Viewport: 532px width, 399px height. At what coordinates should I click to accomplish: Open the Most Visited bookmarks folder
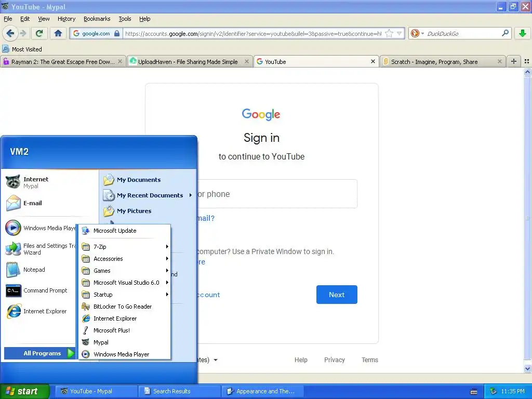click(22, 49)
